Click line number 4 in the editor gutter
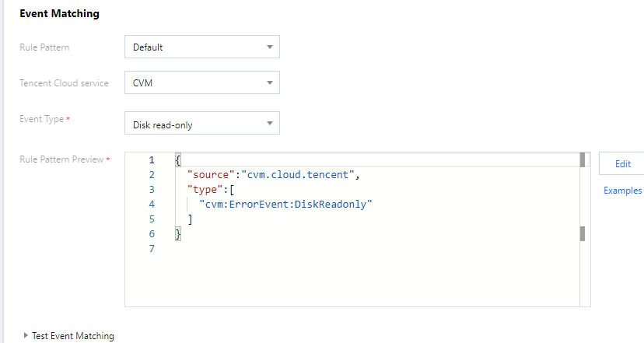Screen dimensions: 644x343 coord(152,205)
